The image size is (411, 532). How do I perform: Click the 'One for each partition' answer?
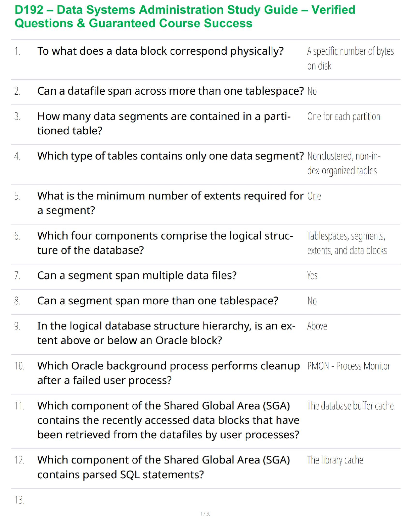[x=344, y=117]
